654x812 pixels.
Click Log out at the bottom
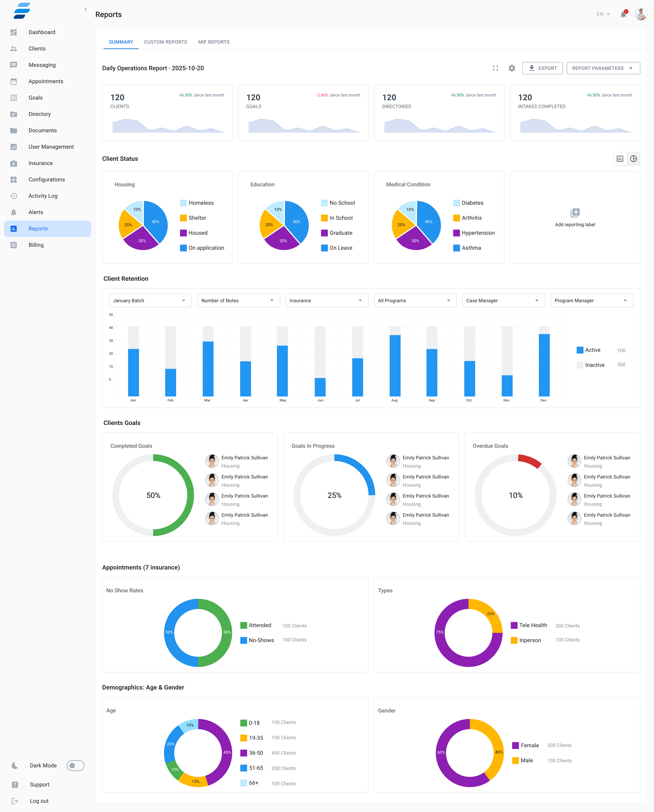click(x=39, y=801)
